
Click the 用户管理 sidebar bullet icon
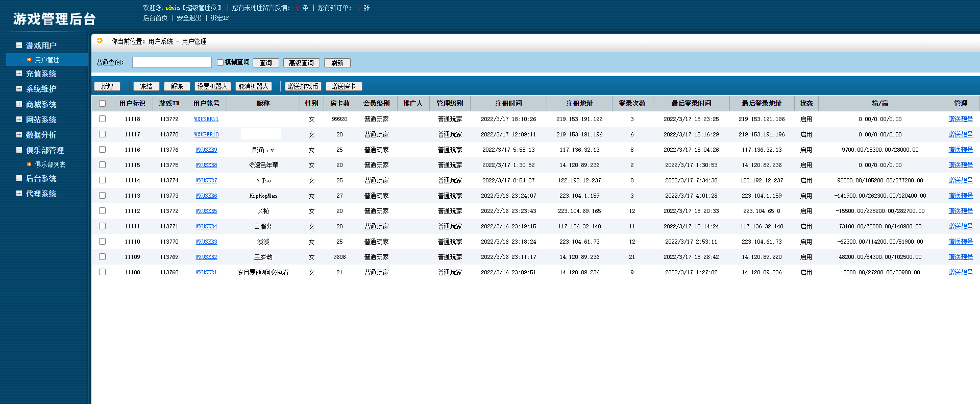(x=29, y=60)
